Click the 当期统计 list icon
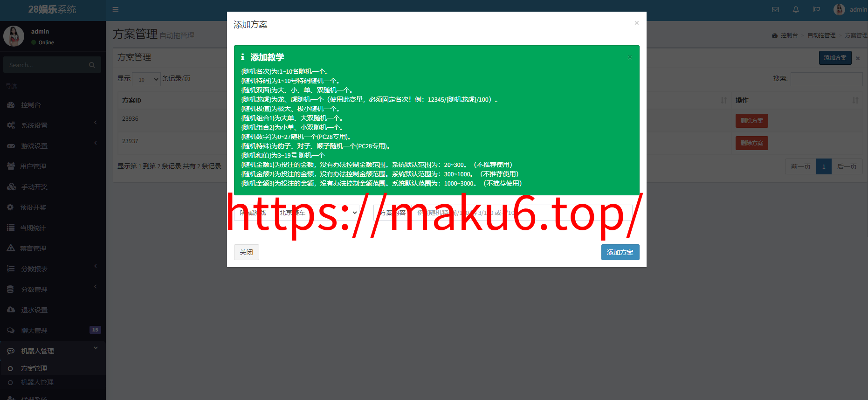868x400 pixels. [x=10, y=228]
